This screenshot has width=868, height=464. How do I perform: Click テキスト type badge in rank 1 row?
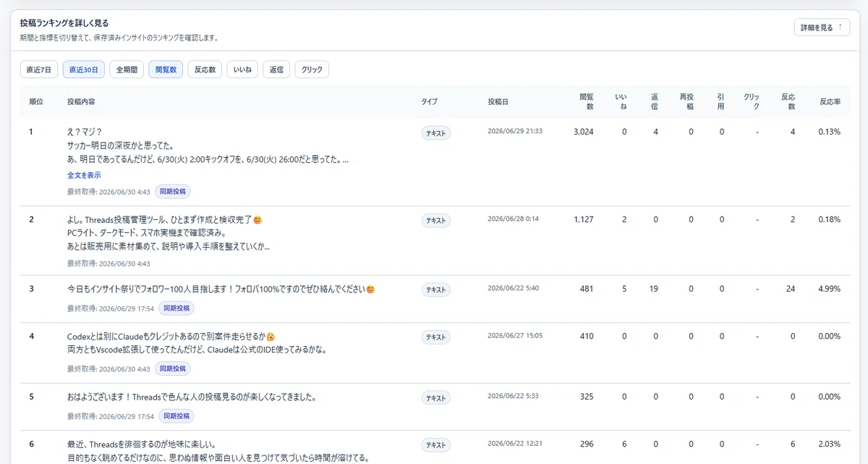click(436, 133)
